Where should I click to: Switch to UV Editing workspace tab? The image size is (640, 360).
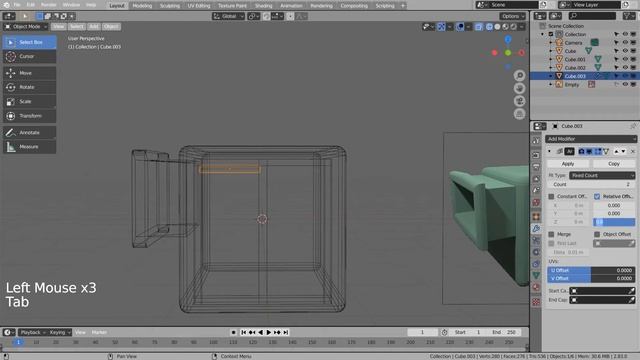(x=199, y=6)
